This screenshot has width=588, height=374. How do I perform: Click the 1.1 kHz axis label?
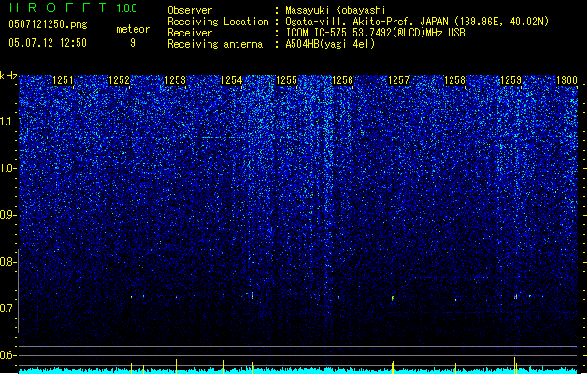(x=8, y=122)
